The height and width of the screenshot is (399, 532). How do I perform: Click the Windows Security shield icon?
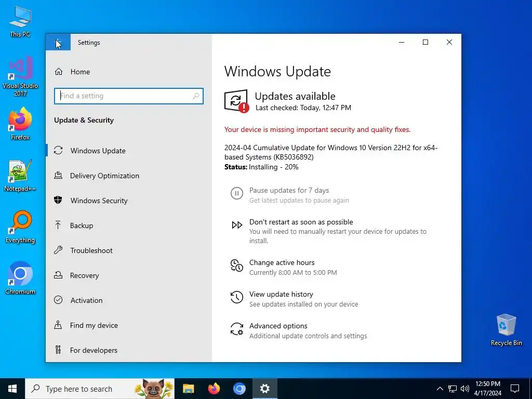58,200
